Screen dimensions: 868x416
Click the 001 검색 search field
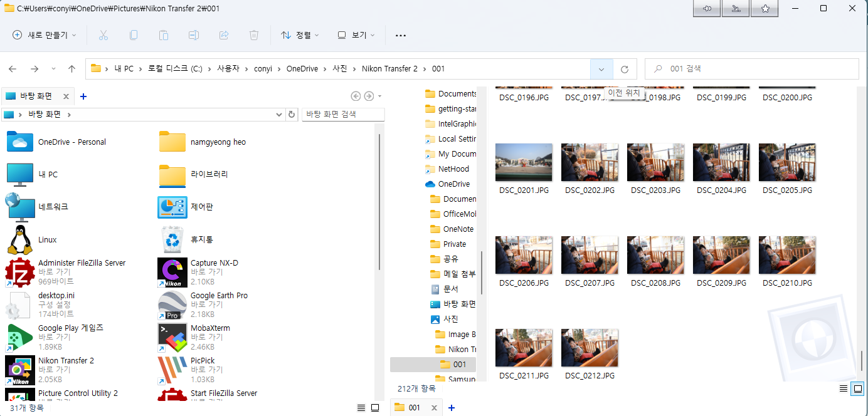751,69
